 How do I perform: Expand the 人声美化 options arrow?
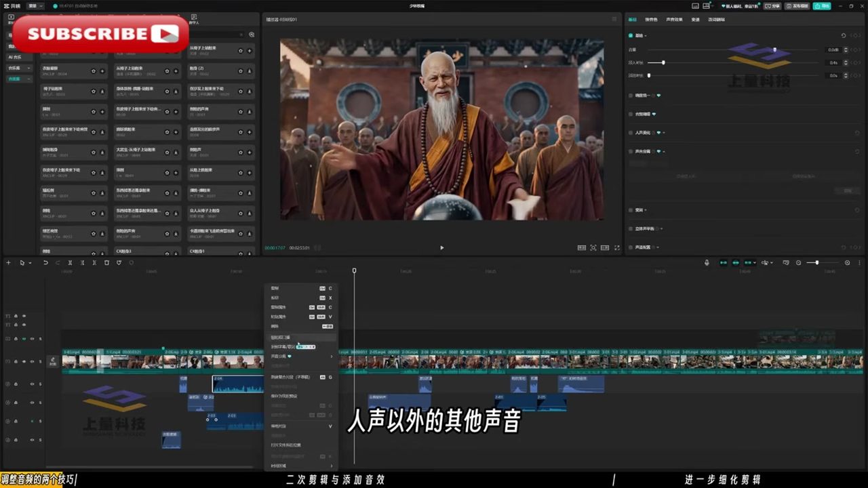click(x=664, y=133)
